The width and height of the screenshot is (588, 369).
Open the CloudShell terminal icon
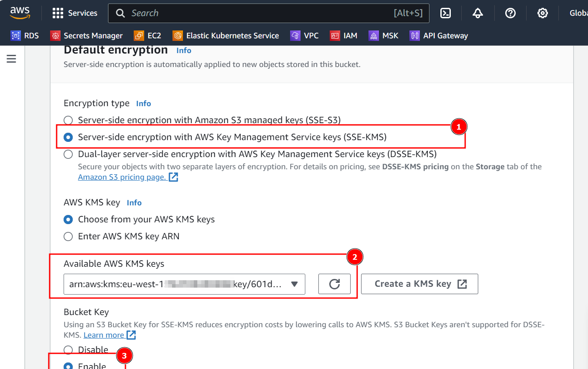point(446,13)
